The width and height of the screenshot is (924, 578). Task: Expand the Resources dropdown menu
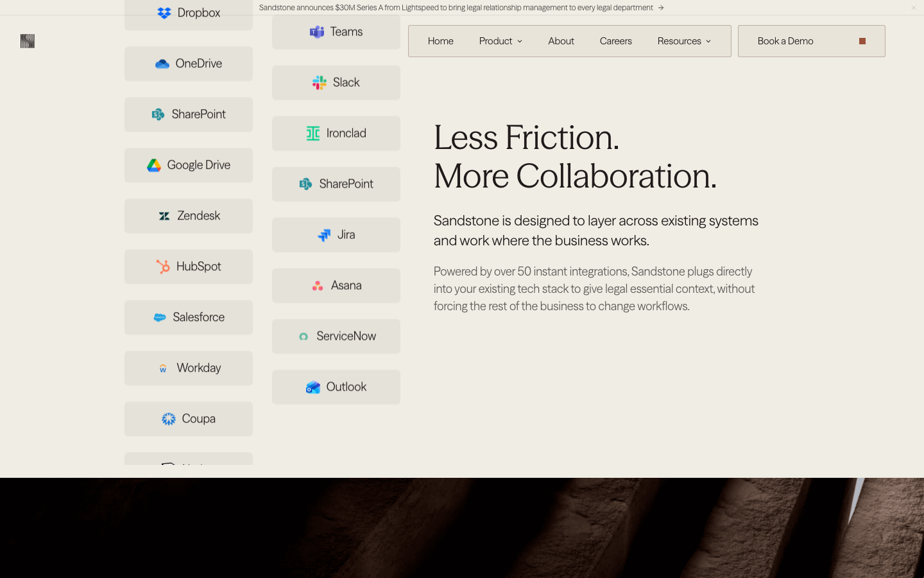tap(684, 41)
